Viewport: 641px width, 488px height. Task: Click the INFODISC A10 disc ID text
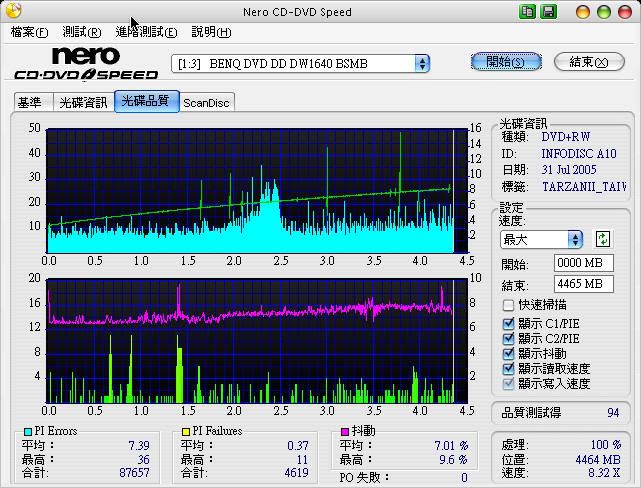(x=579, y=154)
